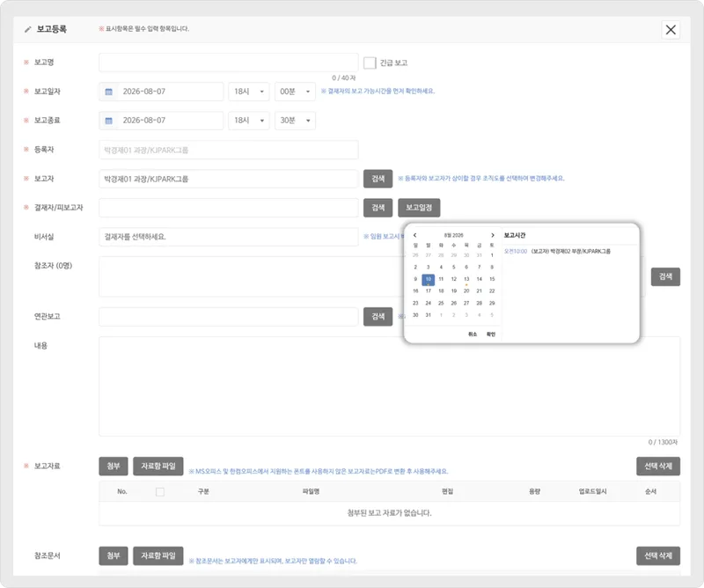The image size is (704, 588).
Task: Click the 연관보고 input field
Action: (229, 317)
